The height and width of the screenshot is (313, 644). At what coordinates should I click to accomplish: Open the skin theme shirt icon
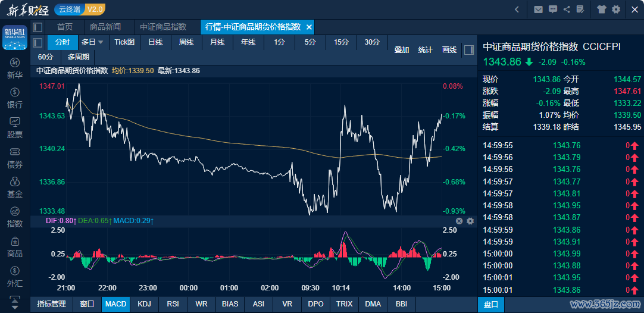(602, 10)
